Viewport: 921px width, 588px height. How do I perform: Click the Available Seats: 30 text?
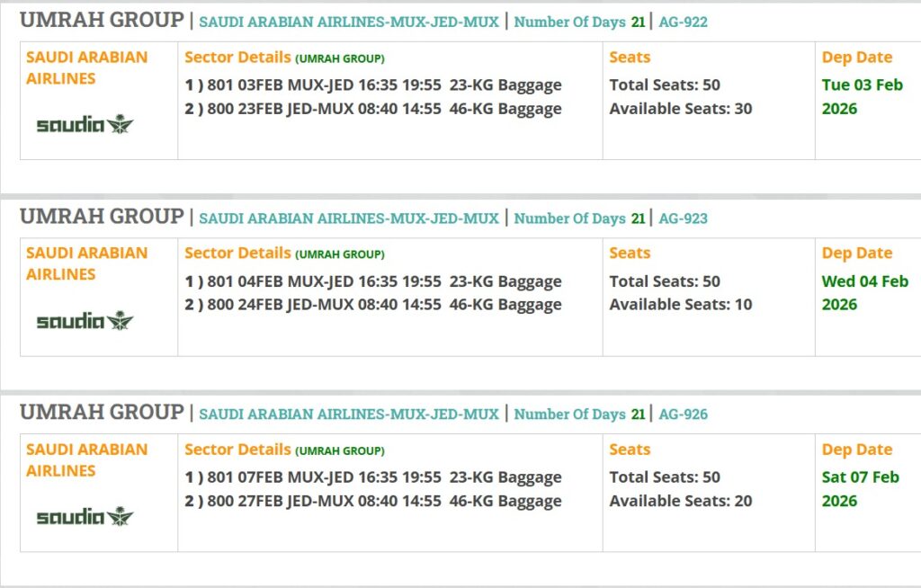click(x=680, y=109)
